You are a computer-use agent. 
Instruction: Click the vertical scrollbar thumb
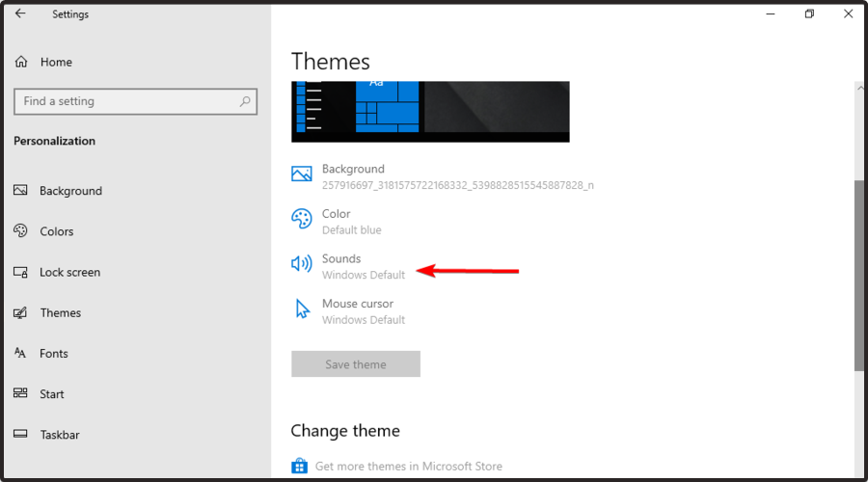pyautogui.click(x=859, y=276)
